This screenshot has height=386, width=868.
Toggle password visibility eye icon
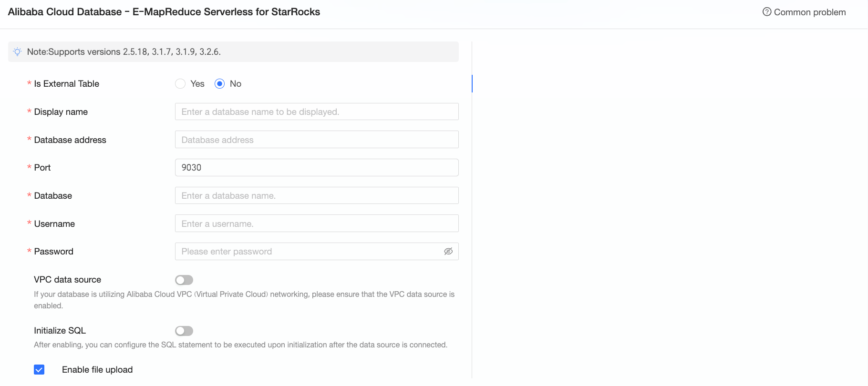pos(448,251)
